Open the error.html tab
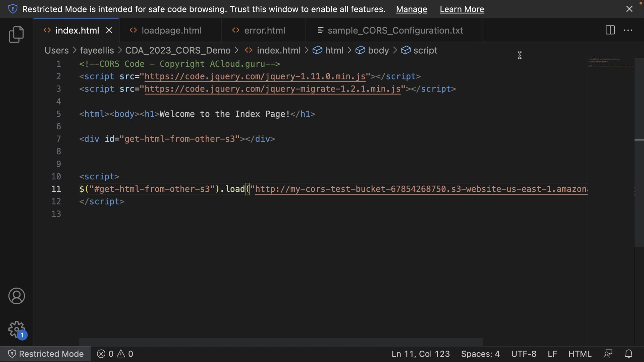Image resolution: width=644 pixels, height=362 pixels. tap(264, 31)
